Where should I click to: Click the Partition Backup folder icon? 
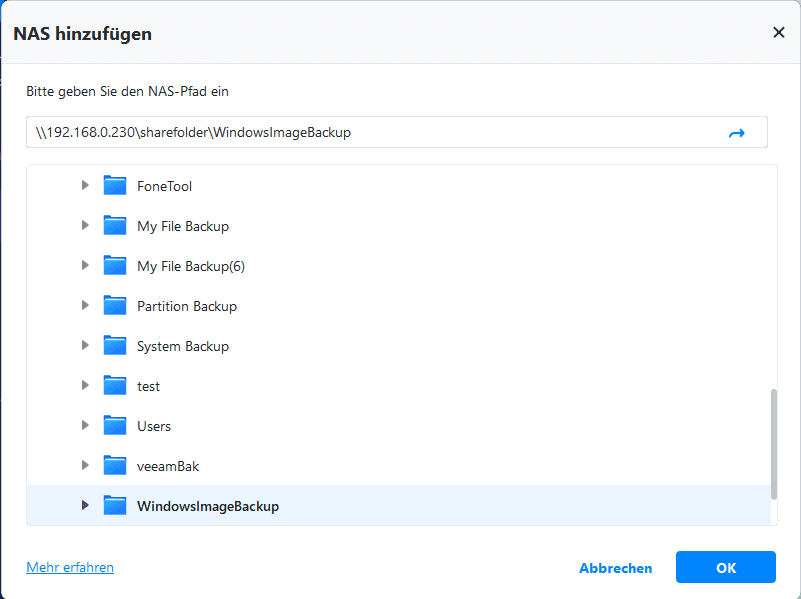pos(115,305)
